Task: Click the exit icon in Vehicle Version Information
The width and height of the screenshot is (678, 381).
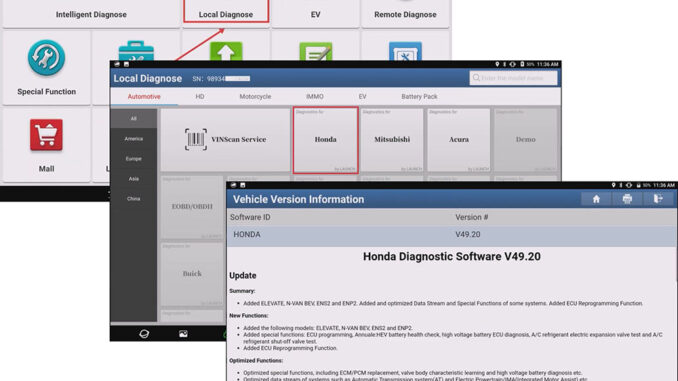Action: 658,199
